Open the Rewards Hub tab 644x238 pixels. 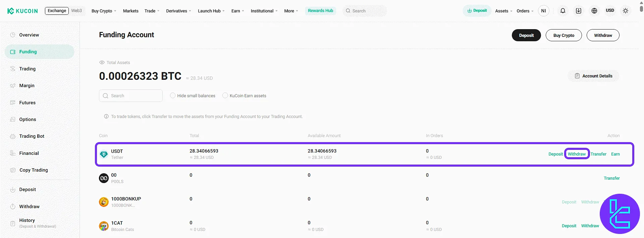click(x=321, y=11)
